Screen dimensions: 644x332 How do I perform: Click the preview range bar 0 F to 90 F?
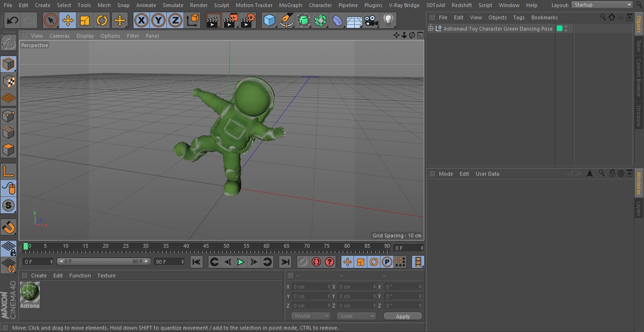[x=104, y=261]
